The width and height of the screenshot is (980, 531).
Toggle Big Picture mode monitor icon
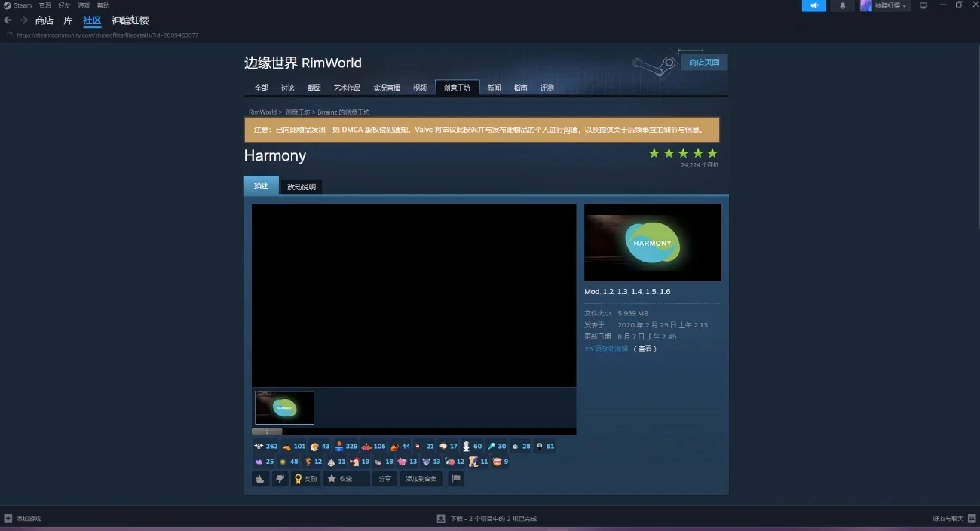923,5
